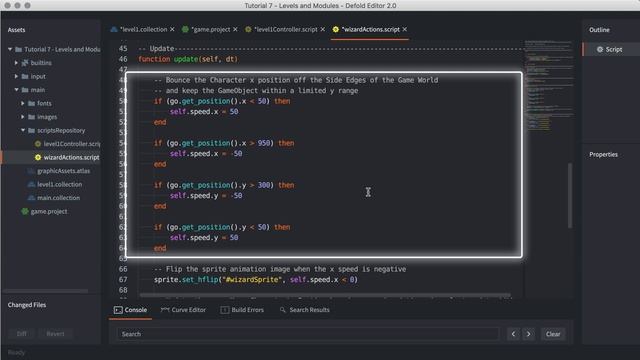Viewport: 640px width, 360px height.
Task: Open the Search Results tab
Action: [x=304, y=310]
